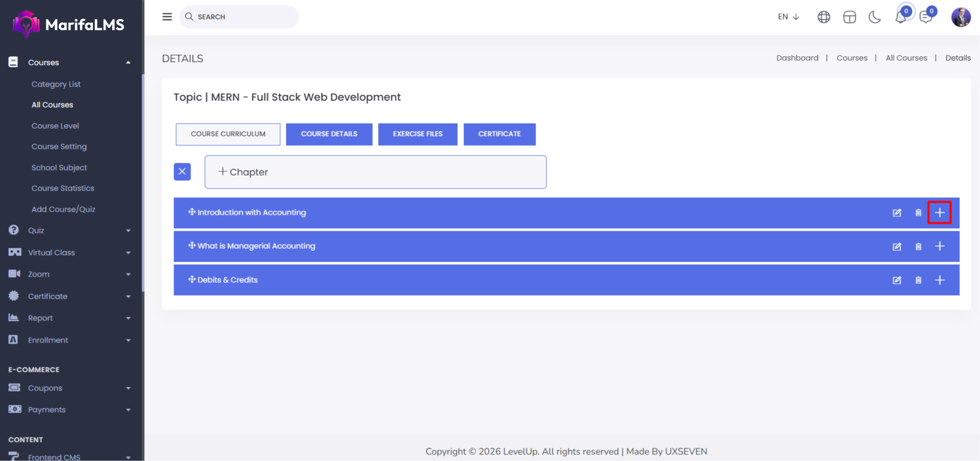Expand the Quiz sidebar menu
Image resolution: width=980 pixels, height=461 pixels.
click(70, 230)
